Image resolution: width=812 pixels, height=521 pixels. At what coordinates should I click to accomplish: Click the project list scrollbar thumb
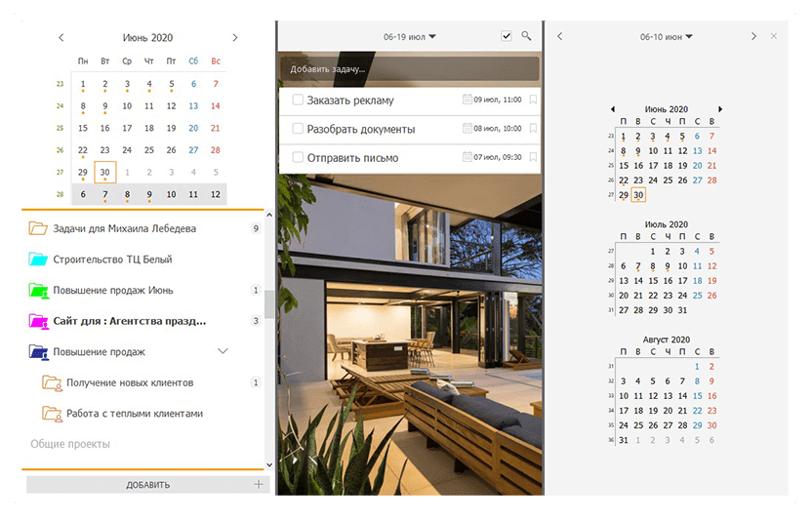tap(268, 304)
